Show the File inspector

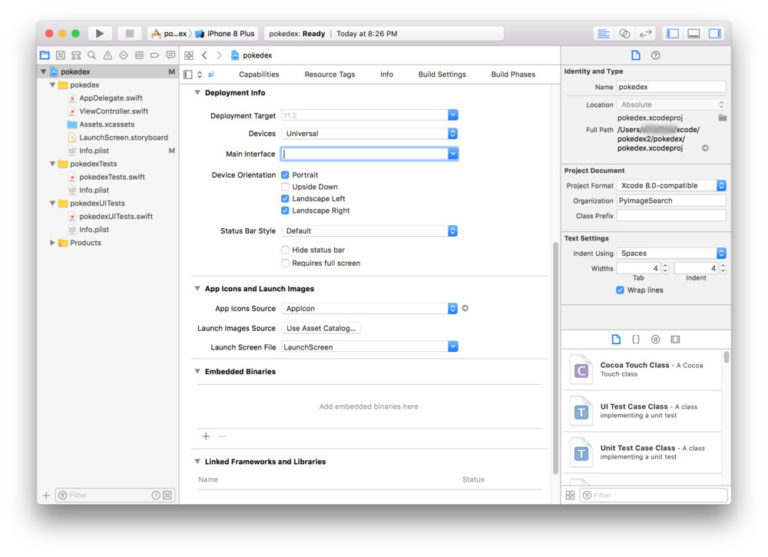pos(636,55)
